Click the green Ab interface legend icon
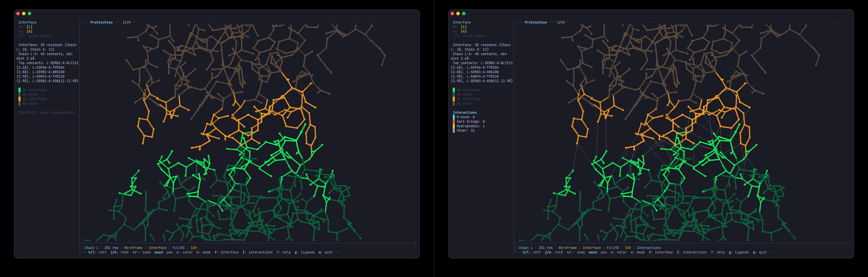Screen dimensions: 868x277 pos(19,90)
